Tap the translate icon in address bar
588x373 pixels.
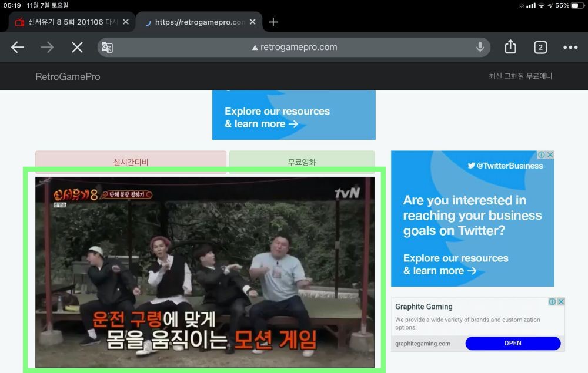tap(107, 48)
